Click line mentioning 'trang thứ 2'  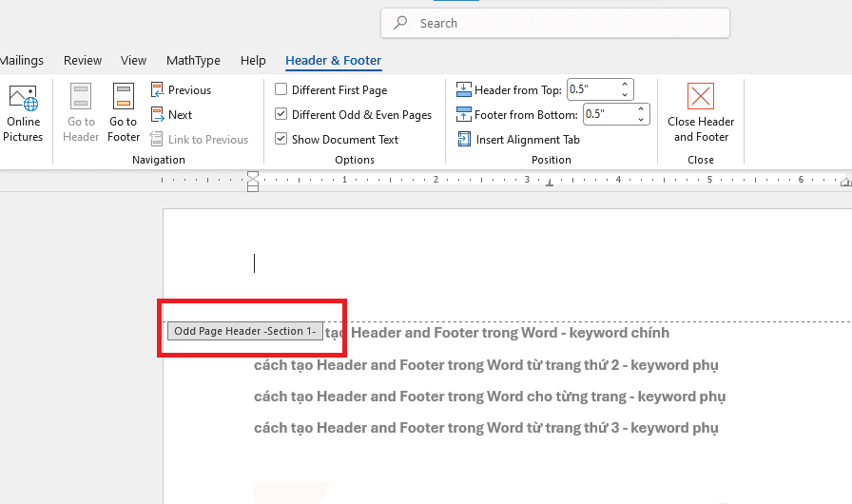(x=486, y=365)
